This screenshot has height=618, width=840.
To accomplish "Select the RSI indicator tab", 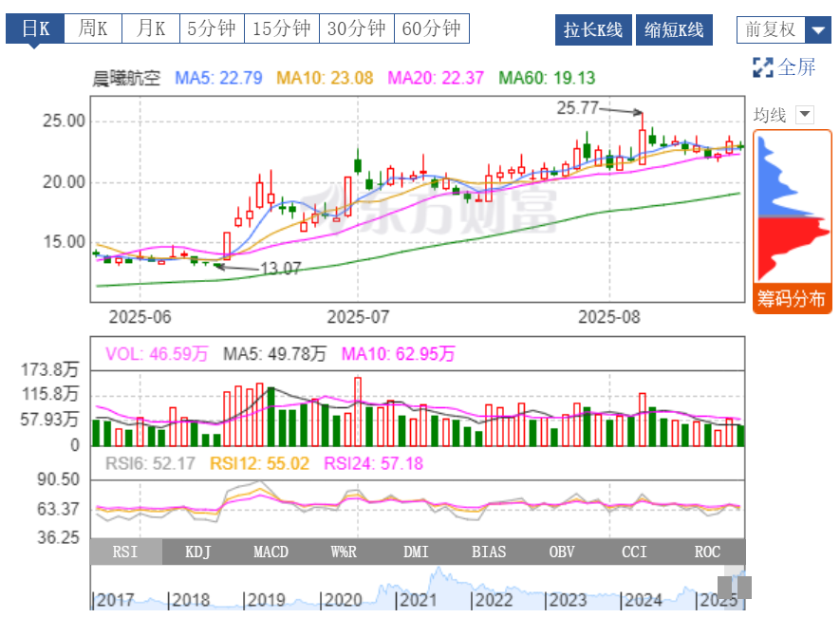I will pos(125,552).
